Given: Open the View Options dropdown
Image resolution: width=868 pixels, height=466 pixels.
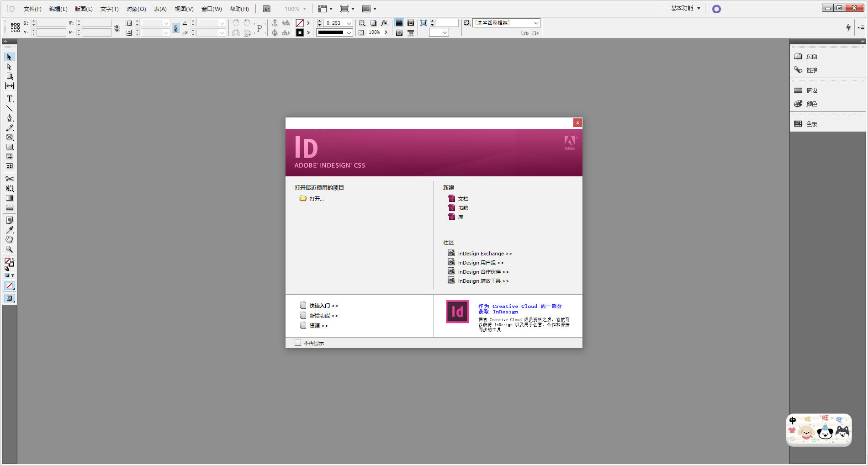Looking at the screenshot, I should pos(325,9).
